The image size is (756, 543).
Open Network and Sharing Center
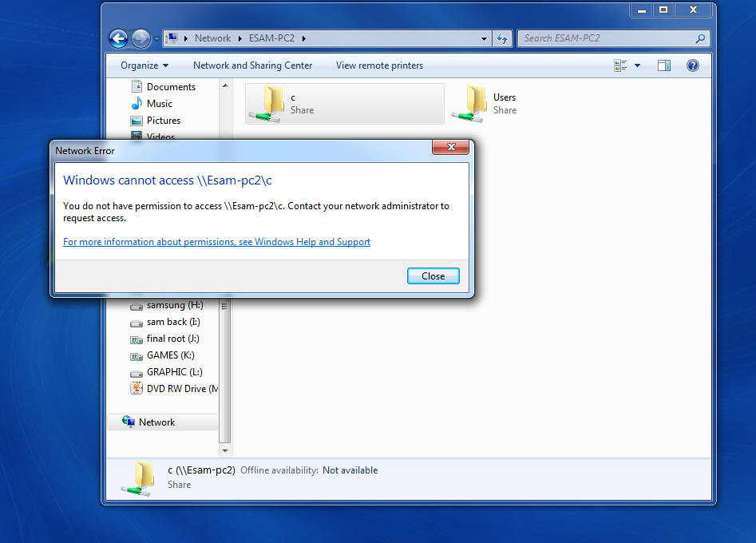(252, 65)
